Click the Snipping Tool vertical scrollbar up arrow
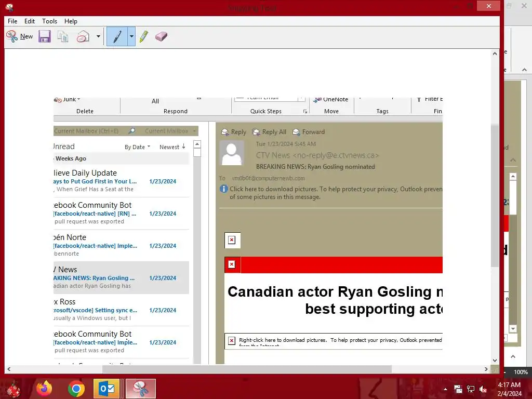Screen dimensions: 532x399 pyautogui.click(x=495, y=54)
